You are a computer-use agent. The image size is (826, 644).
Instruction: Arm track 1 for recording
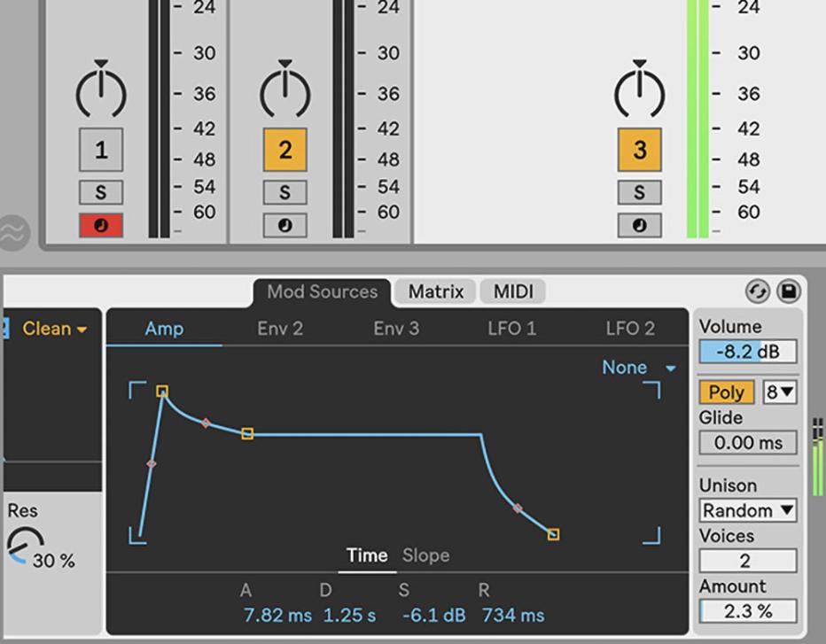point(100,225)
